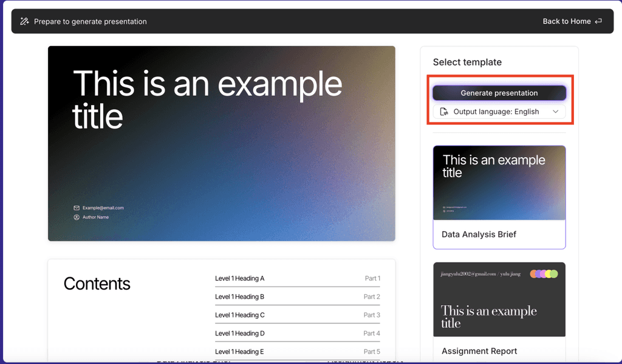
Task: Click the 'This is an example title' heading
Action: pyautogui.click(x=207, y=100)
